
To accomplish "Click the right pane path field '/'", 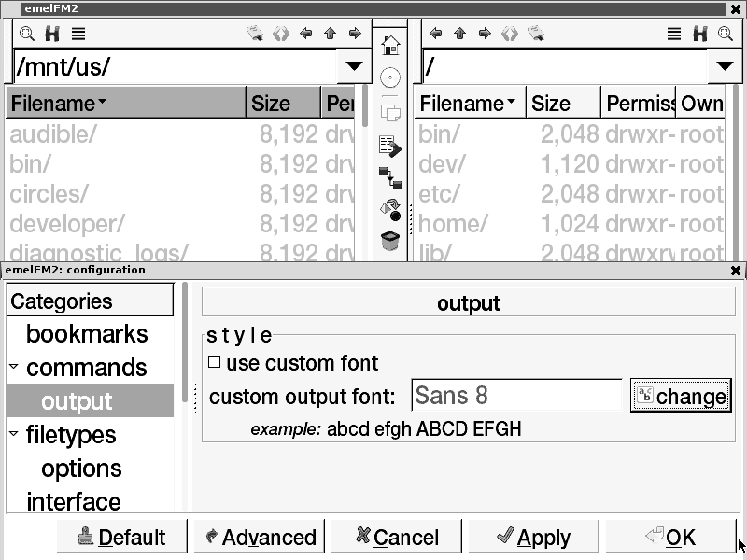I will pos(565,66).
